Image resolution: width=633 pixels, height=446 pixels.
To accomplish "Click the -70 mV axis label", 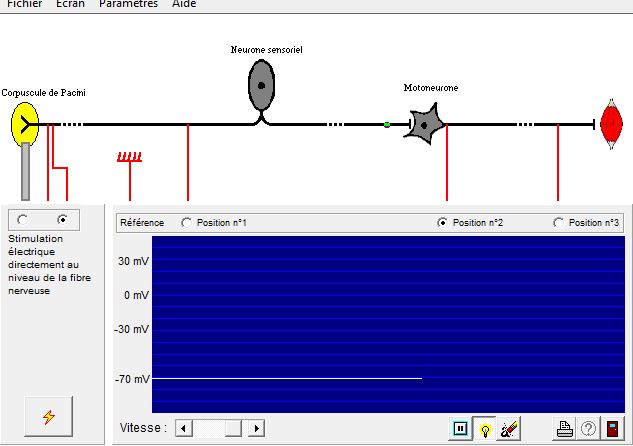I will [x=132, y=379].
